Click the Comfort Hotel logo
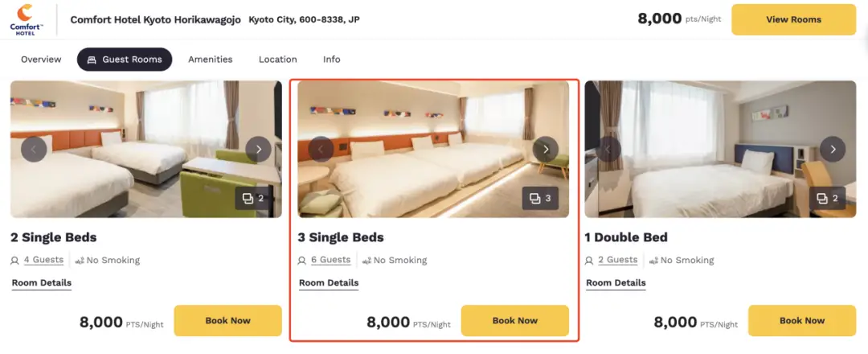 coord(27,19)
